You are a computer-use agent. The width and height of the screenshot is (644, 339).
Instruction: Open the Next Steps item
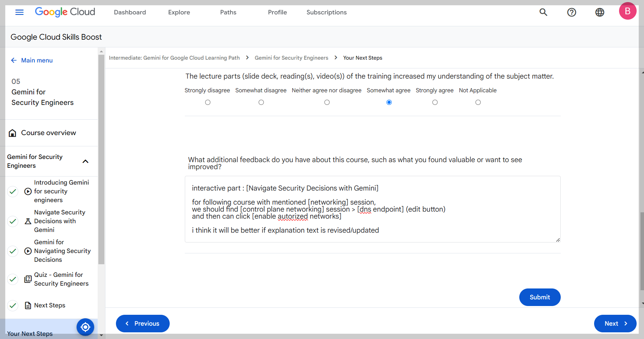50,305
